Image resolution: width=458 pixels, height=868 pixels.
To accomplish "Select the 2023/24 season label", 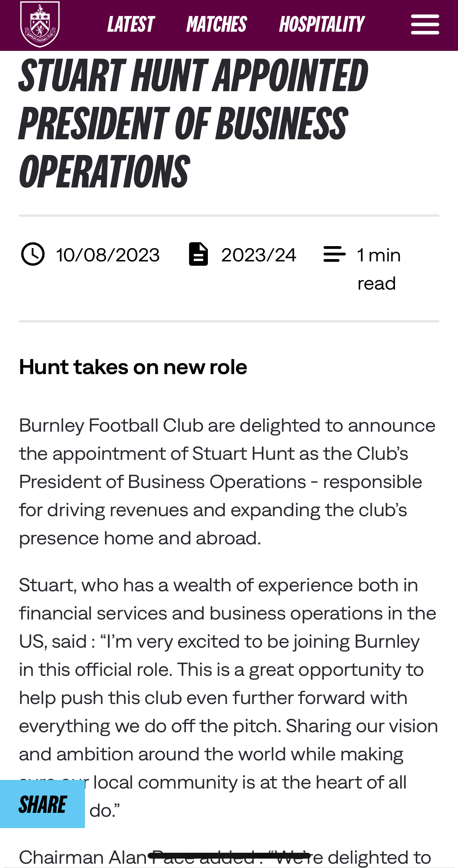I will pos(258,255).
